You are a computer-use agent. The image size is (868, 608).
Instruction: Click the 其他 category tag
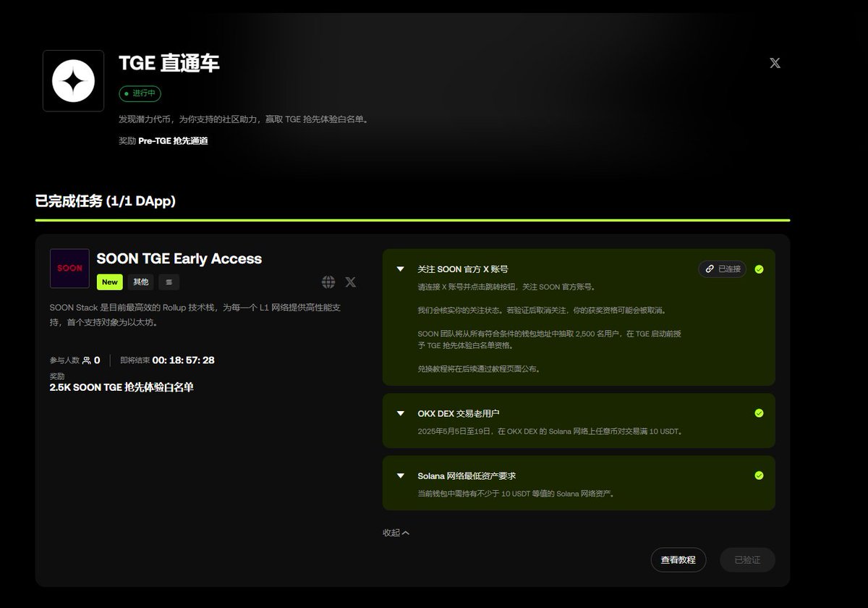[141, 282]
